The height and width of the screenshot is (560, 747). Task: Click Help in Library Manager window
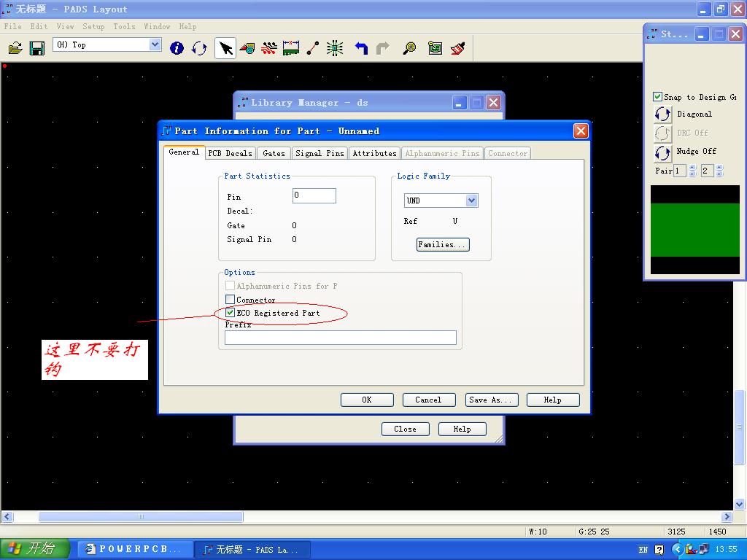[x=462, y=429]
